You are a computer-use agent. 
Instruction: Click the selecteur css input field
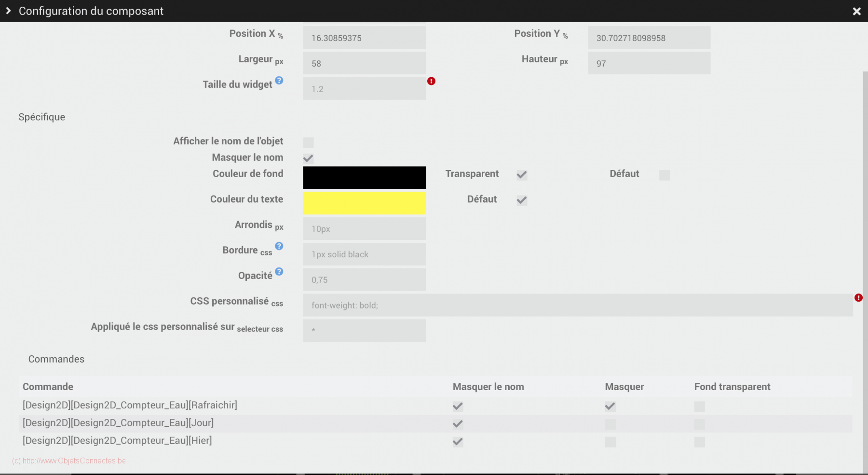[364, 331]
